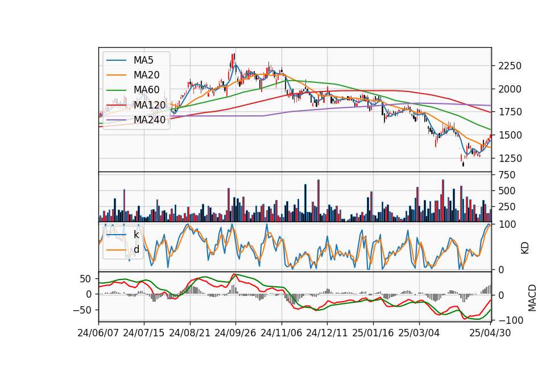Click the 24/11/06 date label
This screenshot has width=546, height=392.
pos(282,333)
